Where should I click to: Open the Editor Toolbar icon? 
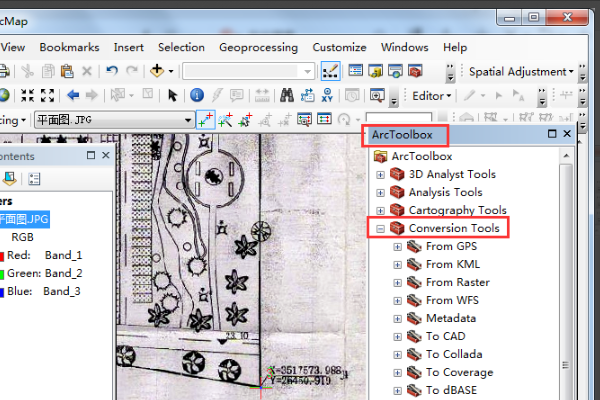(x=330, y=71)
